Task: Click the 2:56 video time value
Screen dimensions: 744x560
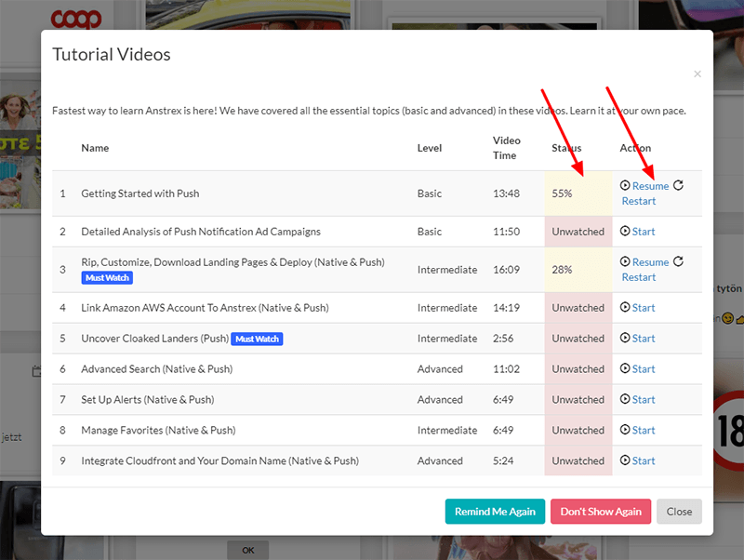Action: coord(503,339)
